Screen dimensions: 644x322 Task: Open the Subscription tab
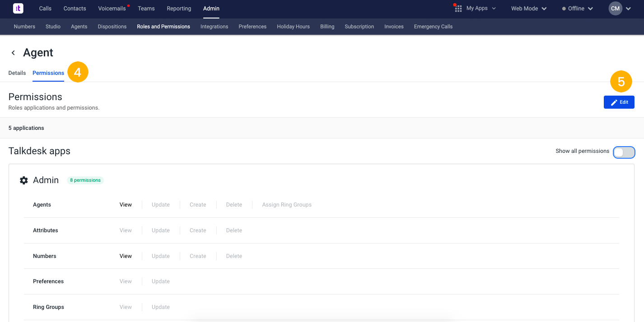tap(359, 27)
